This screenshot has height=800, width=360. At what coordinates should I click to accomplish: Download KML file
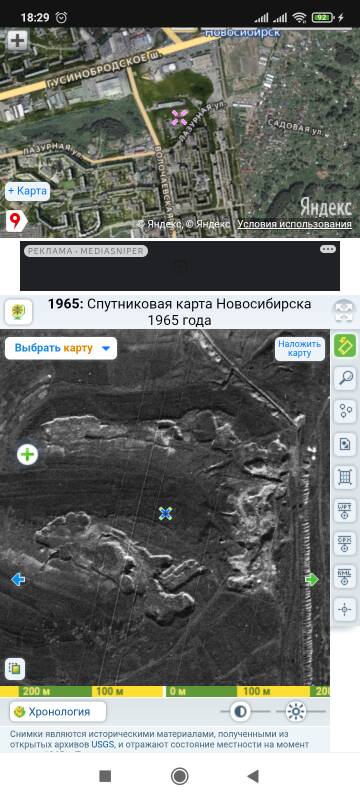pos(345,577)
